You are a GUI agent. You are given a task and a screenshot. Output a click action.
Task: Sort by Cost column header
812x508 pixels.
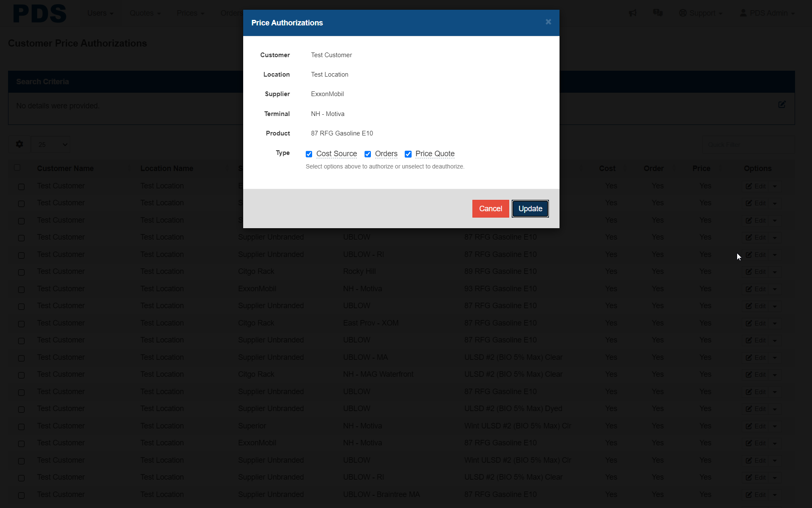(607, 168)
